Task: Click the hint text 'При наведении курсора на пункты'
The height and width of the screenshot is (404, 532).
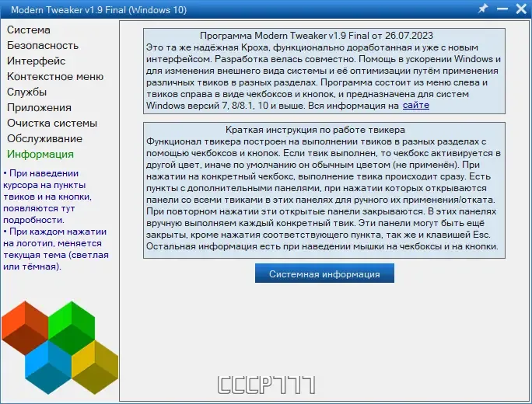Action: tap(44, 179)
